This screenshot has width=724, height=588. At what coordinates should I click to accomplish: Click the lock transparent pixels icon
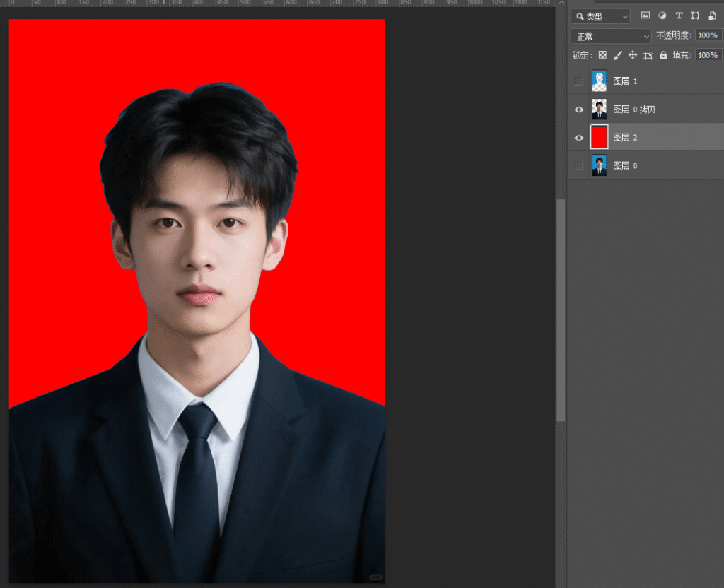602,55
